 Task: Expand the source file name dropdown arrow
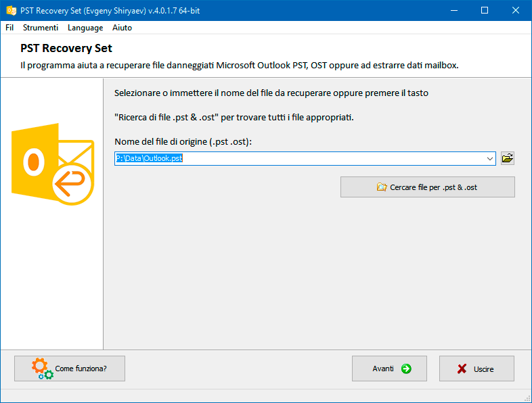[x=489, y=159]
